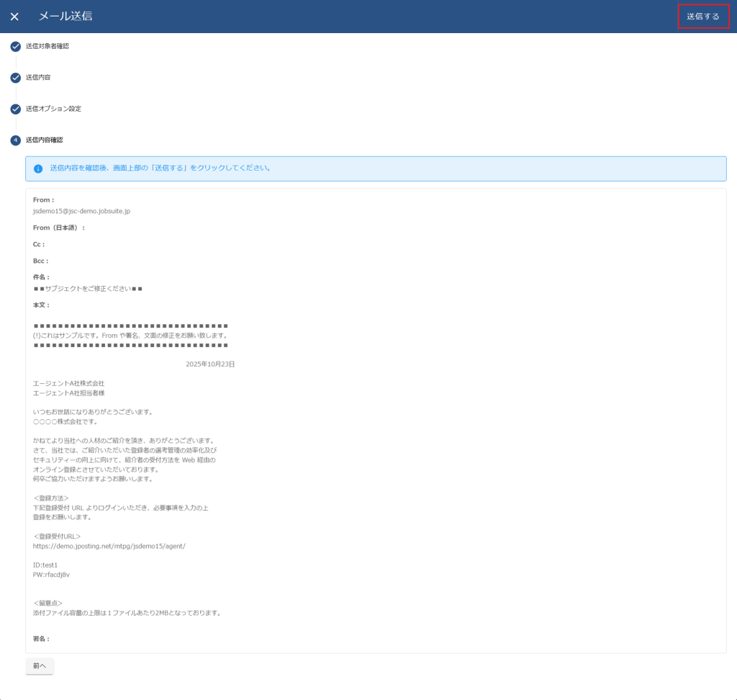Expand the 送信オプション設定 step
This screenshot has height=700, width=737.
coord(53,109)
